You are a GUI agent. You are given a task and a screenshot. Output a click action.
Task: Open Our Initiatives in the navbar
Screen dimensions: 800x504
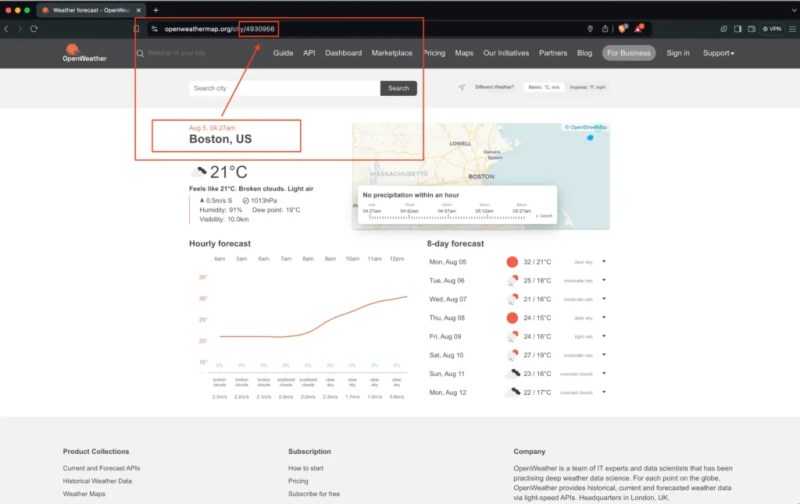pos(506,53)
